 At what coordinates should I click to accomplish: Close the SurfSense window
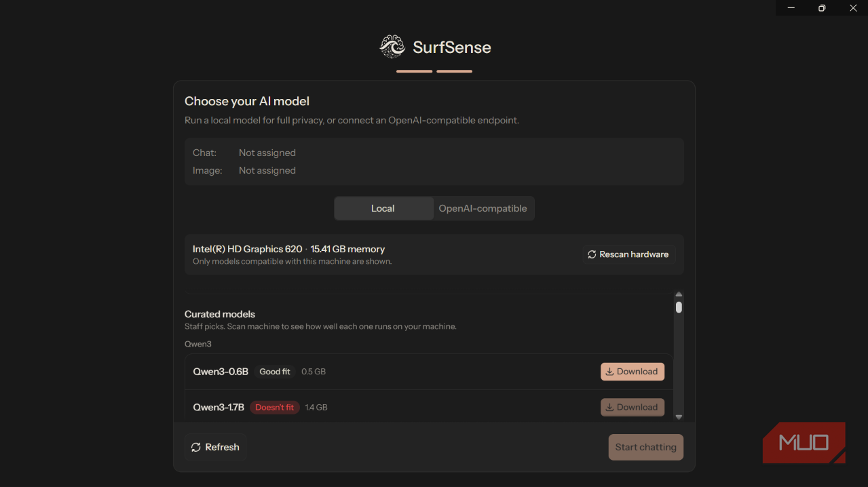(853, 7)
